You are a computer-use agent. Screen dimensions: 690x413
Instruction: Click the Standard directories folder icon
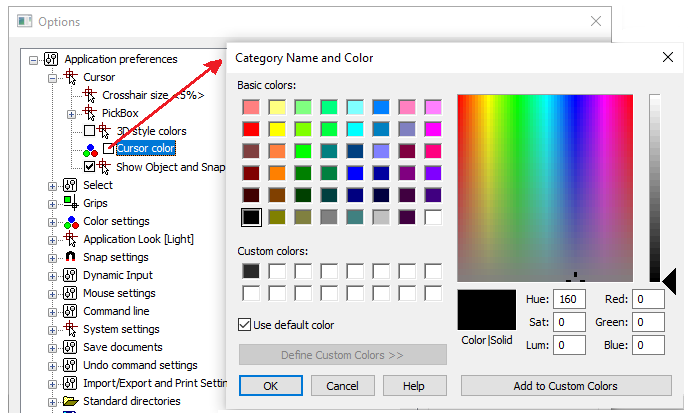(70, 401)
